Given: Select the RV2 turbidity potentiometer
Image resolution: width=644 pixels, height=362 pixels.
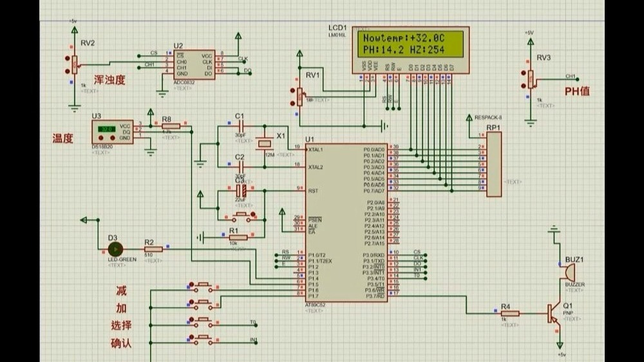Looking at the screenshot, I should pyautogui.click(x=74, y=65).
